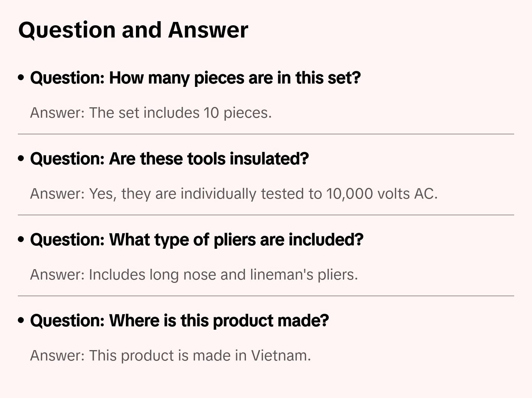Click the answer listing long nose pliers

pos(194,275)
